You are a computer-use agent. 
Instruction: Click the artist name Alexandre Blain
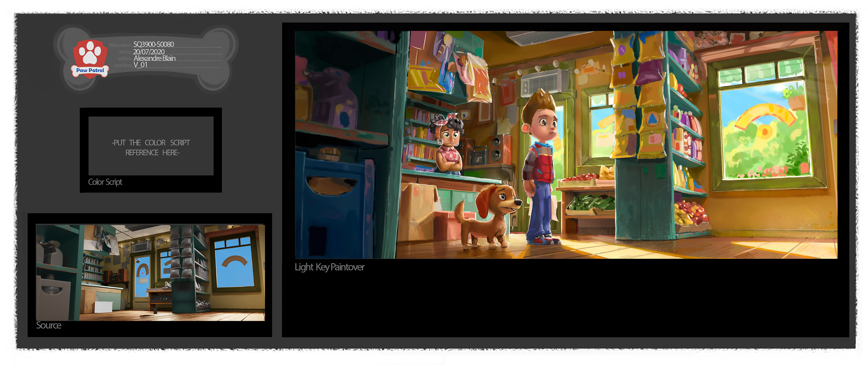pos(154,58)
